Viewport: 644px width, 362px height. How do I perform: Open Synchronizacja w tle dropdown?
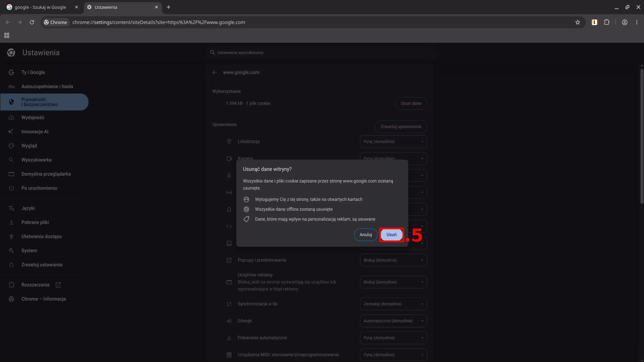pyautogui.click(x=393, y=304)
